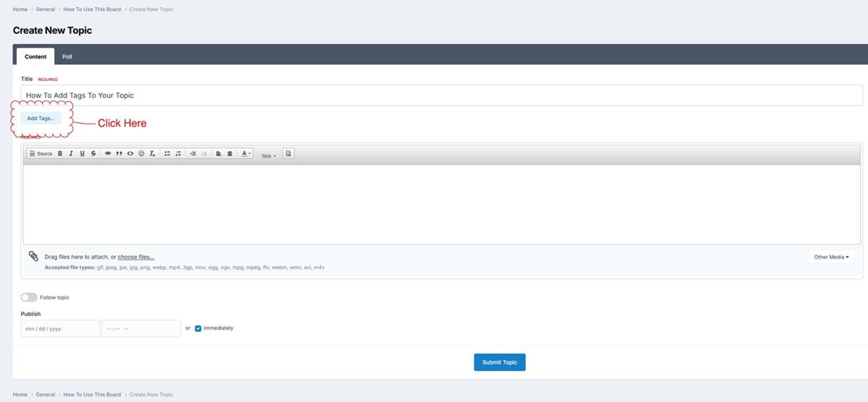This screenshot has width=868, height=402.
Task: Open the emoji picker
Action: pyautogui.click(x=141, y=153)
